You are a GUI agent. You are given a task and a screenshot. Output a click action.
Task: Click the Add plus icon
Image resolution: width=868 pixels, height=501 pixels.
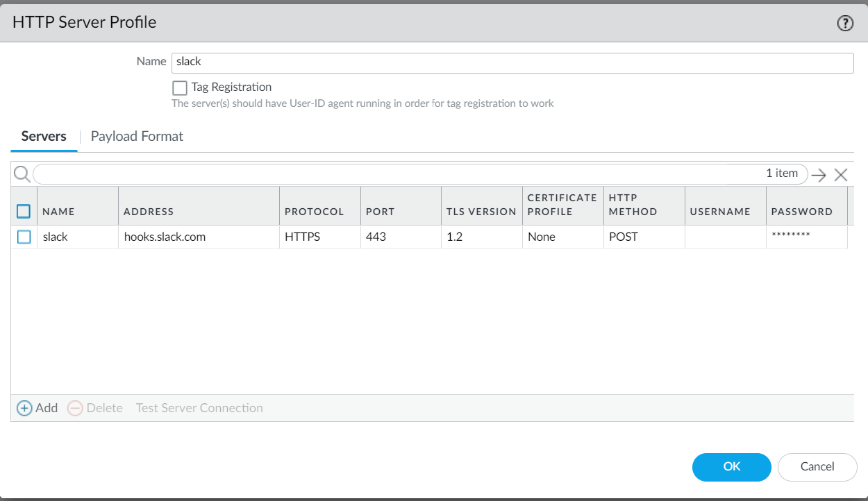click(x=24, y=408)
